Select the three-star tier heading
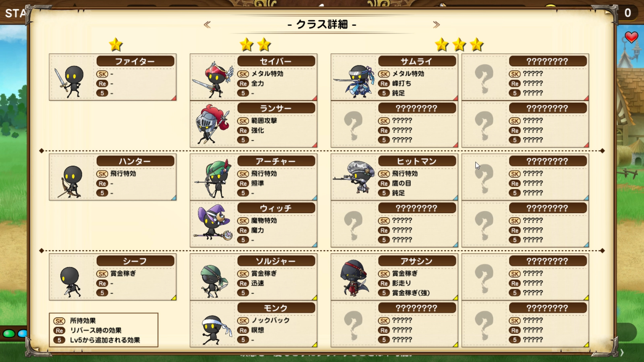This screenshot has height=362, width=644. pyautogui.click(x=459, y=45)
